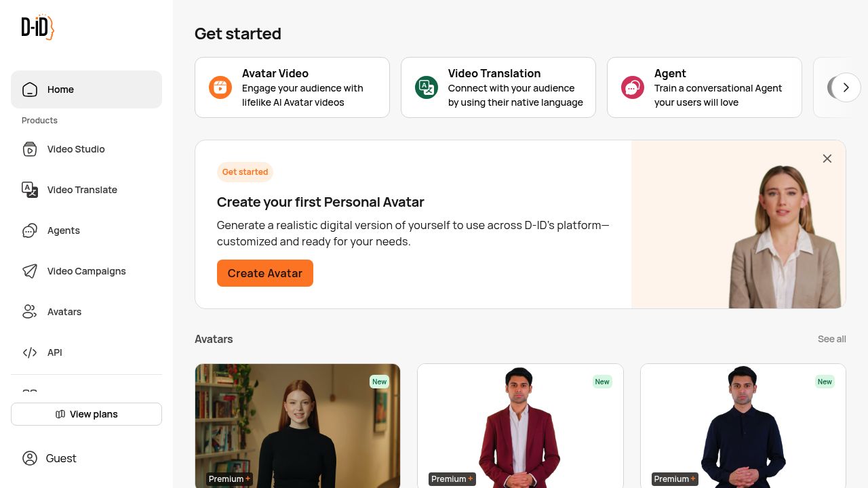This screenshot has height=488, width=868.
Task: Open the Video Translation card
Action: (498, 87)
